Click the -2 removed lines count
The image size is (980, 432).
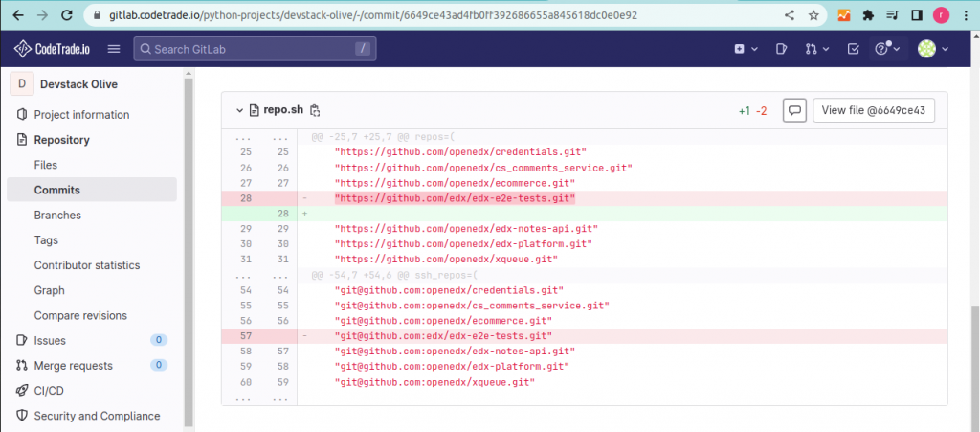[761, 111]
